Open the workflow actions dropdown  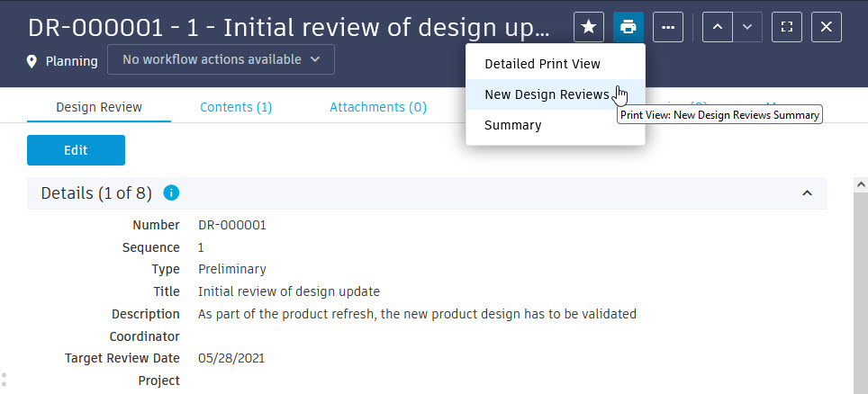(x=221, y=59)
